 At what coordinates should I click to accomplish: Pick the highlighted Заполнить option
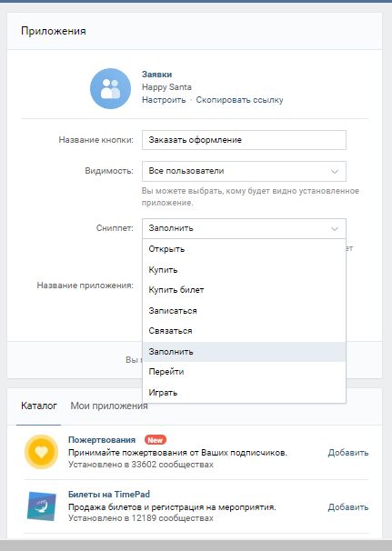[244, 351]
